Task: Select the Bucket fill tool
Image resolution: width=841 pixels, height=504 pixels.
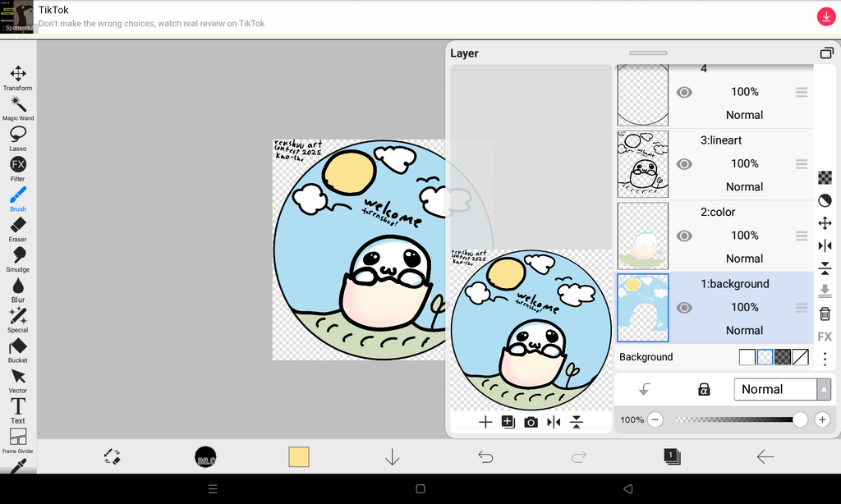Action: pyautogui.click(x=17, y=346)
